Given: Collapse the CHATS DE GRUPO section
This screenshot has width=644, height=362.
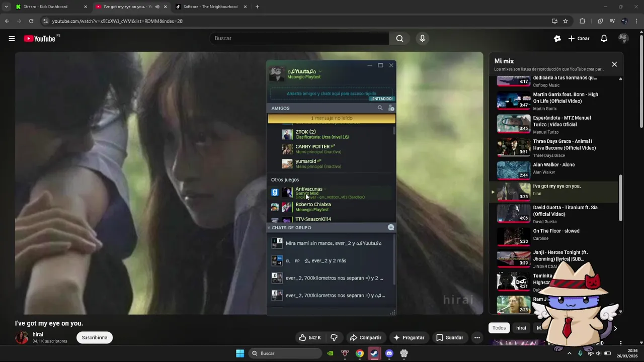Looking at the screenshot, I should [x=269, y=228].
